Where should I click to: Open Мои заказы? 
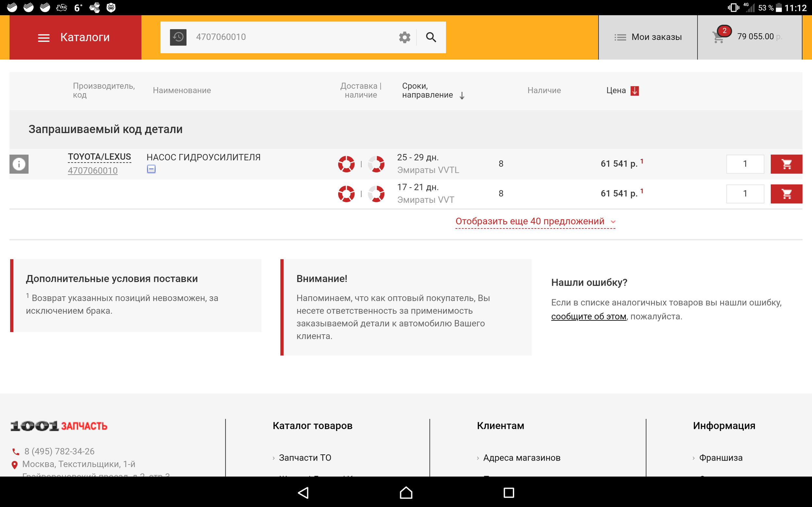pos(648,37)
